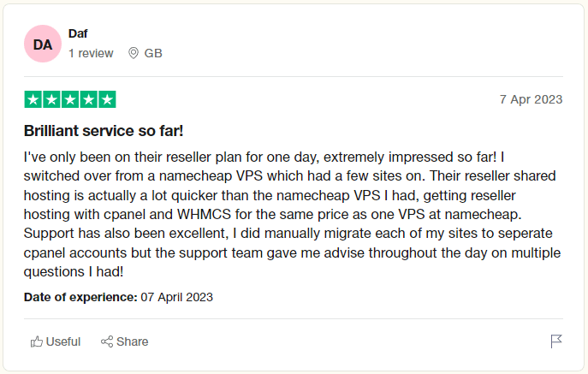Click the review body paragraph text
This screenshot has height=374, width=588.
292,214
